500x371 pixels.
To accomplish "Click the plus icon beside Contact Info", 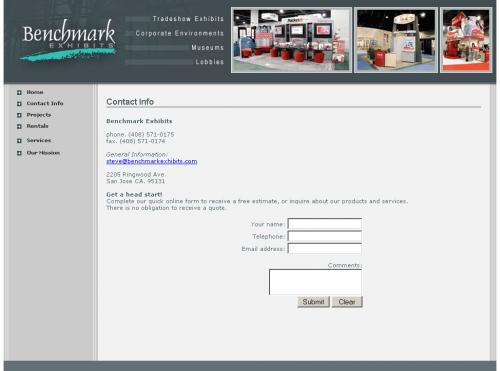I will pyautogui.click(x=19, y=104).
